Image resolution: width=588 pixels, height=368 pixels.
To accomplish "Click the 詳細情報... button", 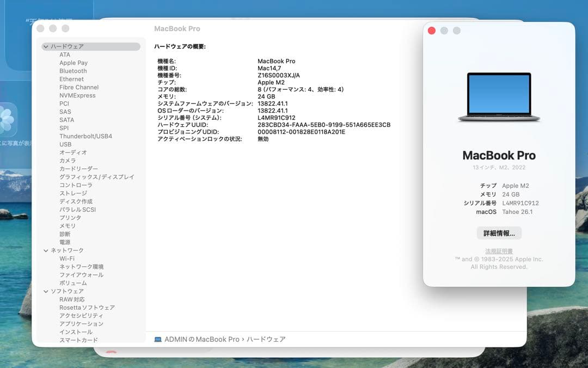I will point(499,234).
